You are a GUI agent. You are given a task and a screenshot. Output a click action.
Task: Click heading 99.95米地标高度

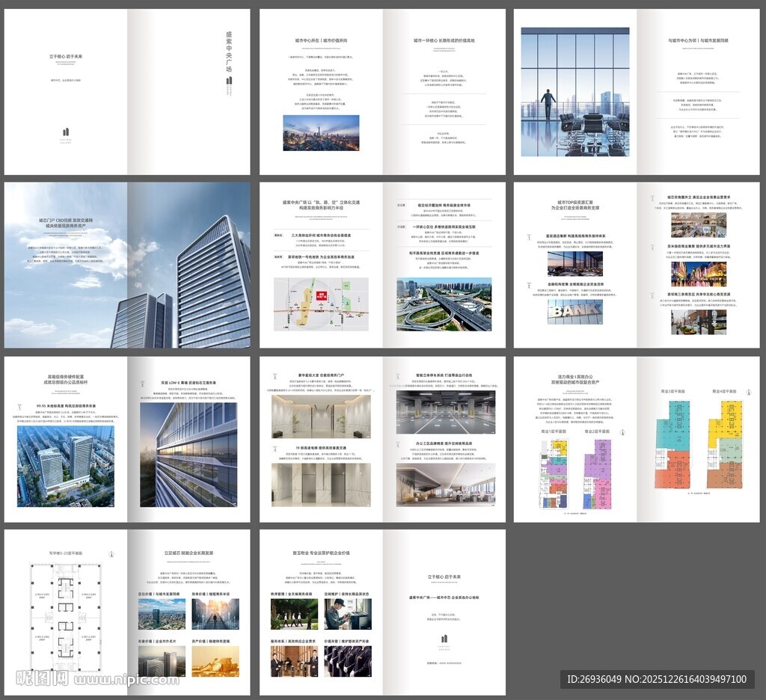[52, 406]
